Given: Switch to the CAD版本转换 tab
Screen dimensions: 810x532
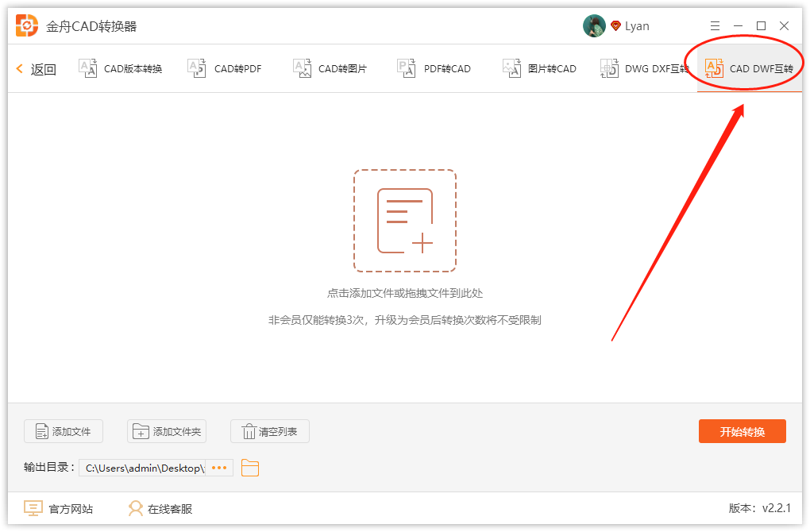Looking at the screenshot, I should coord(121,69).
